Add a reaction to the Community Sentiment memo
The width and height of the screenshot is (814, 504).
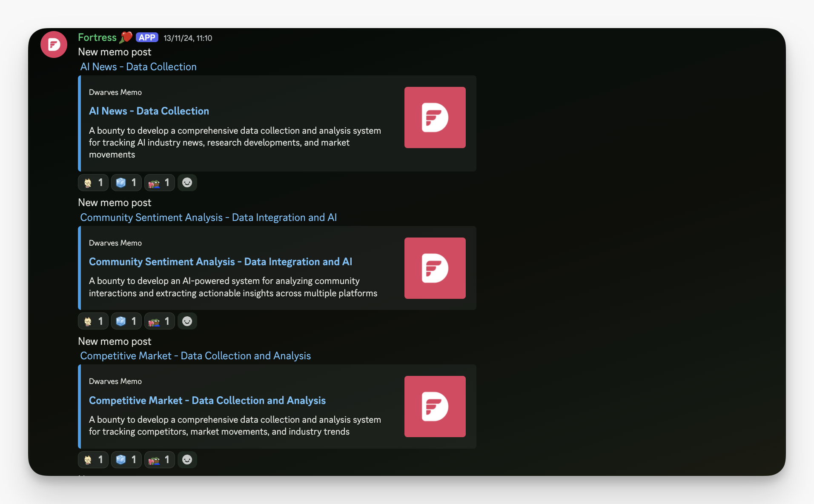click(187, 321)
